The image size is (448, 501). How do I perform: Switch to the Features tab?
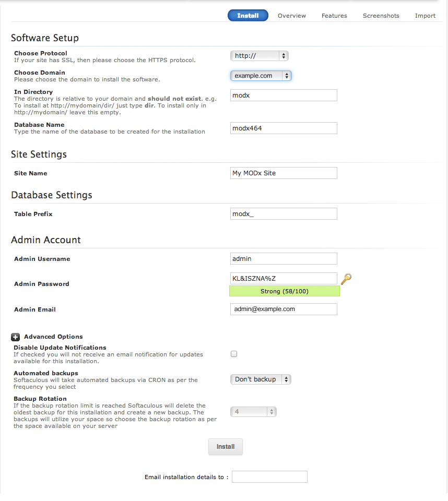(x=334, y=16)
